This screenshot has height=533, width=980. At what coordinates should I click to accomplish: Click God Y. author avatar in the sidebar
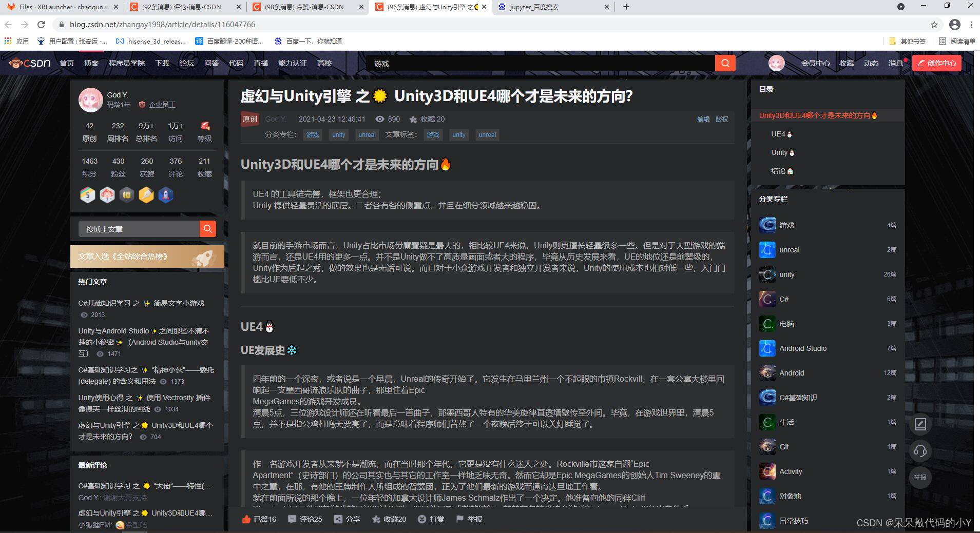[x=90, y=100]
